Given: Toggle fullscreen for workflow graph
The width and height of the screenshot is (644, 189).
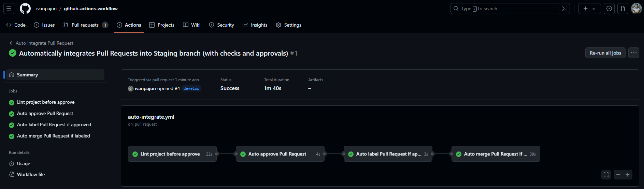Looking at the screenshot, I should tap(606, 175).
